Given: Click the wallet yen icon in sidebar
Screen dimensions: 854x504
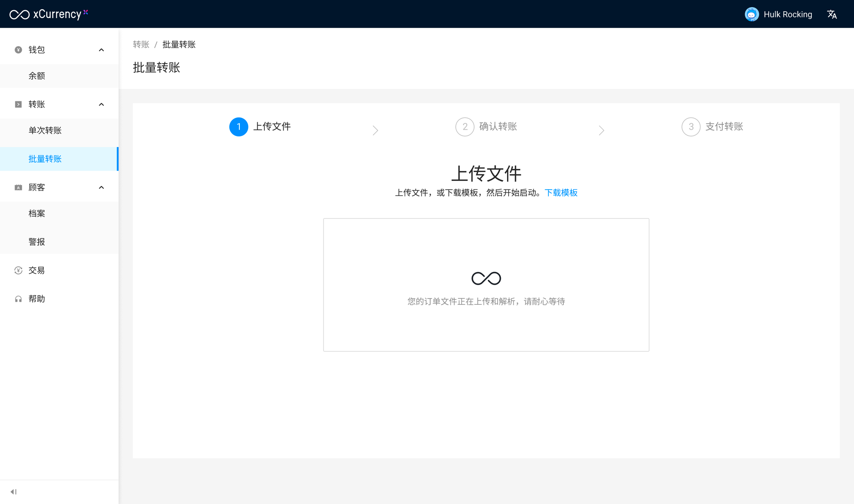Looking at the screenshot, I should click(18, 50).
